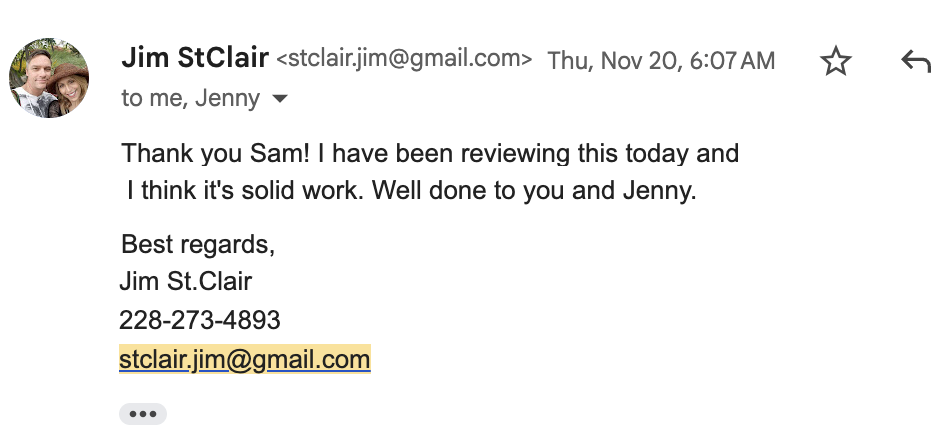937x440 pixels.
Task: Click sender address in angle brackets
Action: click(403, 59)
